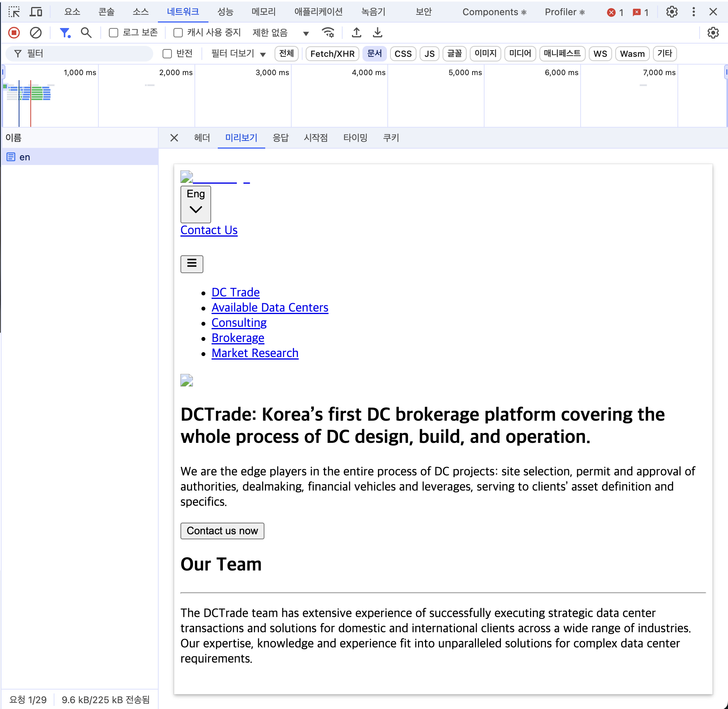
Task: Enable the 로그 보존 checkbox
Action: tap(114, 33)
